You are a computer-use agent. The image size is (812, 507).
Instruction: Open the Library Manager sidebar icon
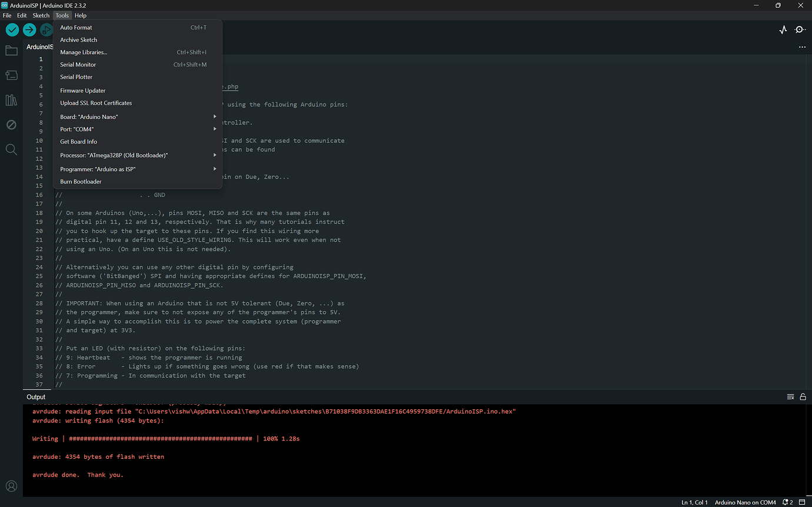[11, 100]
